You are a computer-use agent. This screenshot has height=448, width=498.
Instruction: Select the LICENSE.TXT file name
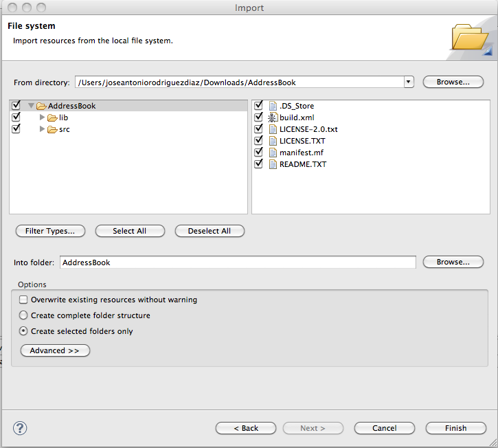302,141
